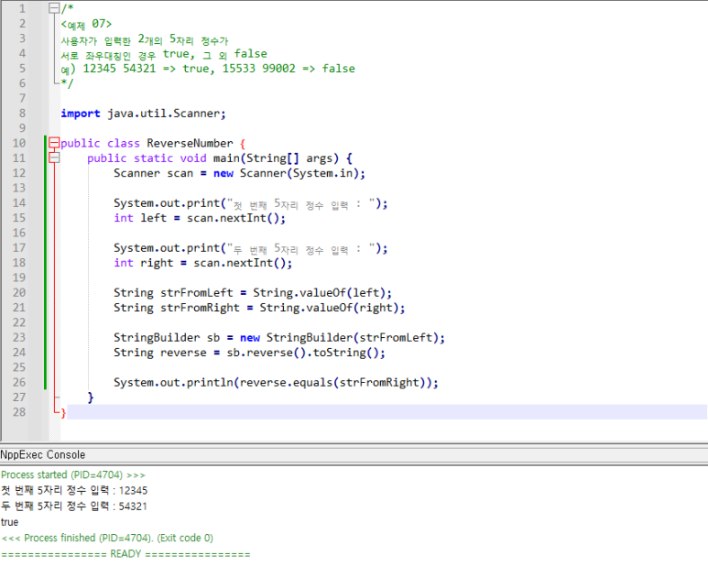
Task: Click the '<예제 07>' comment line
Action: (x=86, y=24)
